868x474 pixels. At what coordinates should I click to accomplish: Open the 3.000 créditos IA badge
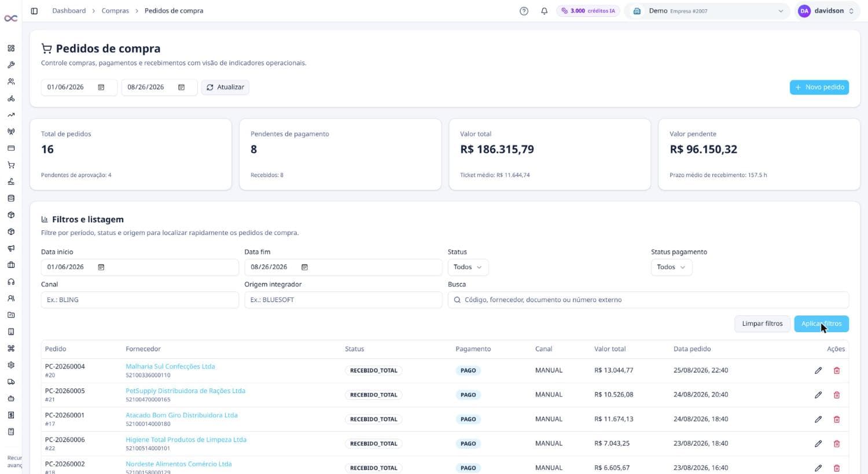[588, 11]
